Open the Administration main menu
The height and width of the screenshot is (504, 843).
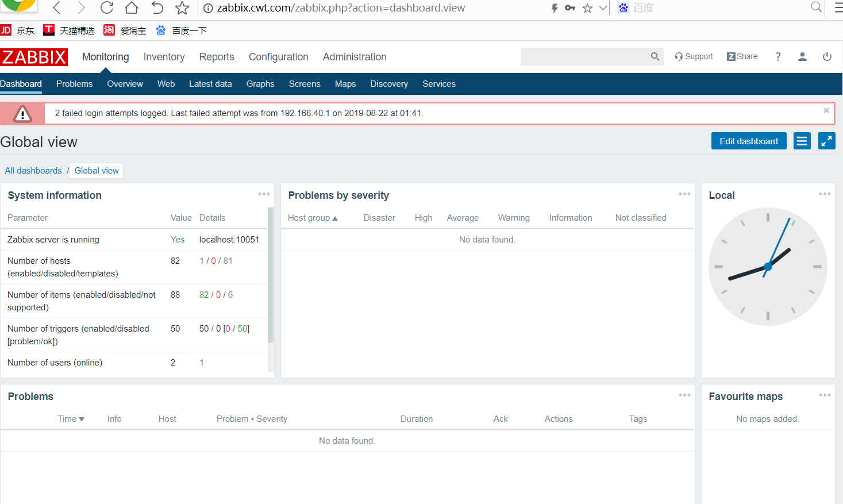pyautogui.click(x=355, y=57)
